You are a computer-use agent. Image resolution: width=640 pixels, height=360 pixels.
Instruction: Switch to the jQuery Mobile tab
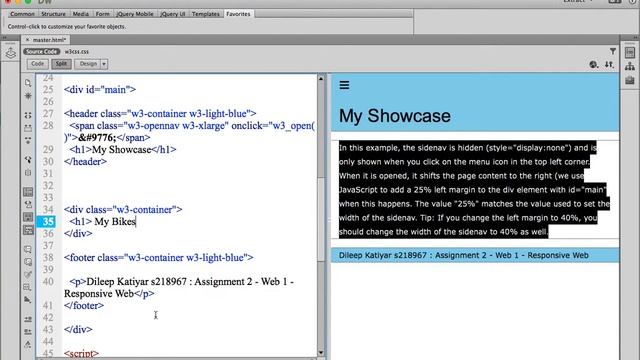point(135,14)
